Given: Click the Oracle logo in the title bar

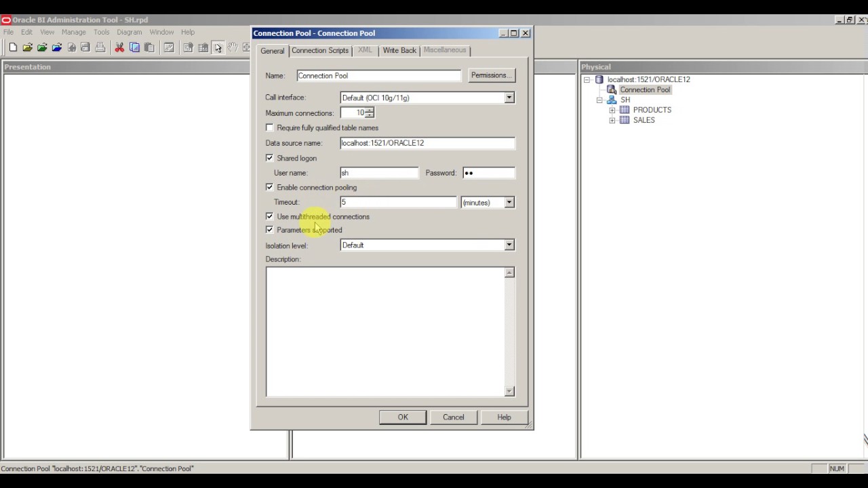Looking at the screenshot, I should pyautogui.click(x=6, y=20).
